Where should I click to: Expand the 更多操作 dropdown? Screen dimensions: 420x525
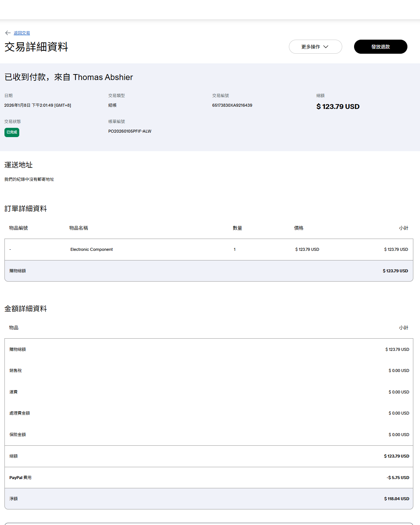click(315, 47)
